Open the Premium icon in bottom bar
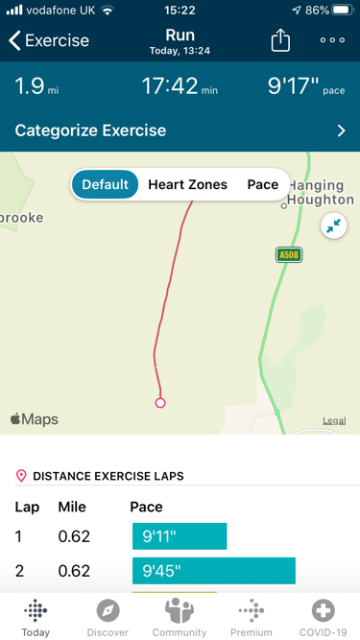This screenshot has width=360, height=640. pos(251,611)
